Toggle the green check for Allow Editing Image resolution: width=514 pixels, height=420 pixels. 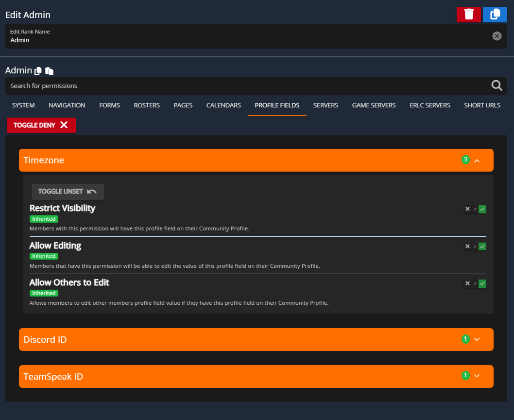(x=482, y=246)
